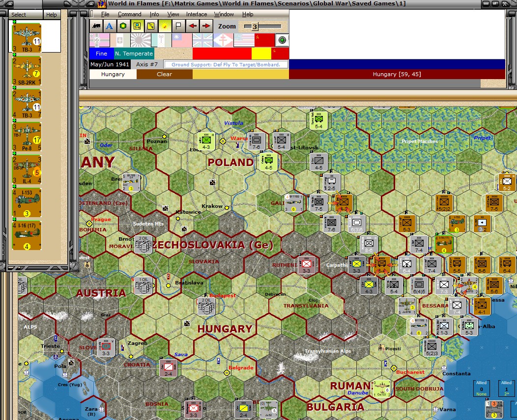Toggle the yellow unit strength numbers button
The height and width of the screenshot is (420, 517).
pos(151,26)
